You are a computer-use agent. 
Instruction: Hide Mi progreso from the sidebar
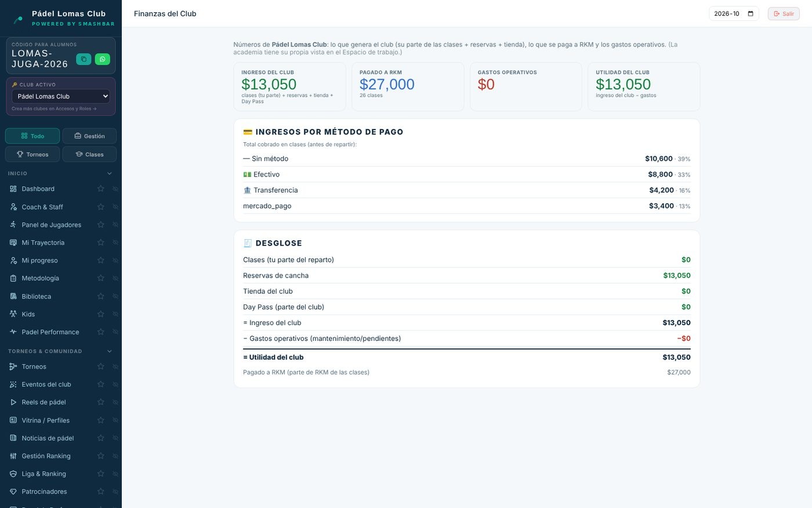point(115,261)
